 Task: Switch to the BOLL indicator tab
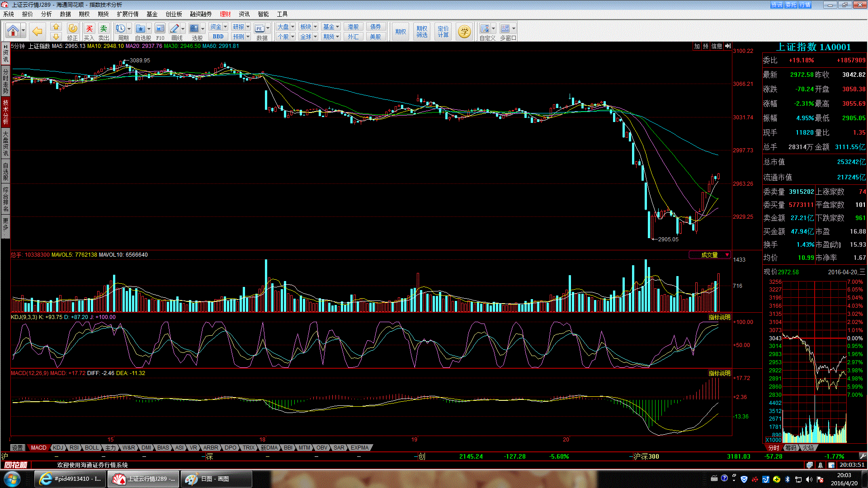[x=92, y=448]
